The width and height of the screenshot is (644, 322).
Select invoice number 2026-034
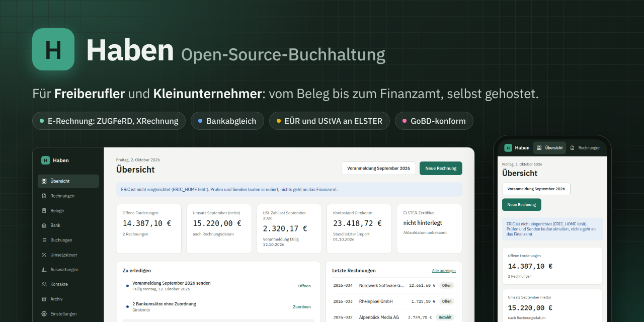pos(343,285)
